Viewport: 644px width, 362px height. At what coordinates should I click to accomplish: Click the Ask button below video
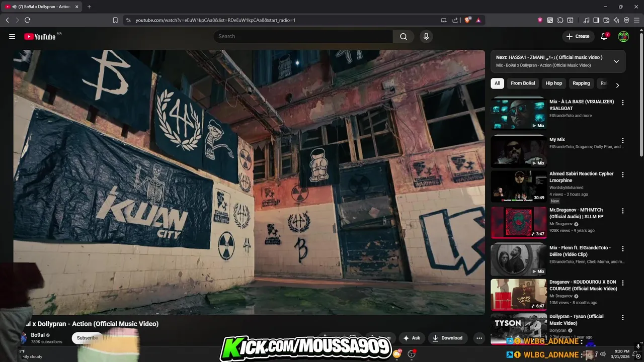[x=411, y=338]
